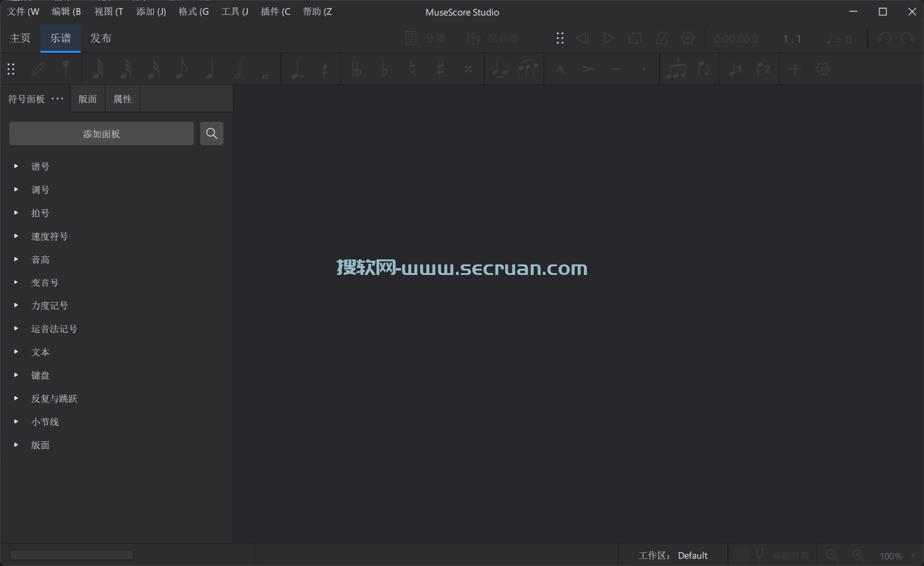Rewind playback to the start
Viewport: 924px width, 566px height.
(x=582, y=38)
